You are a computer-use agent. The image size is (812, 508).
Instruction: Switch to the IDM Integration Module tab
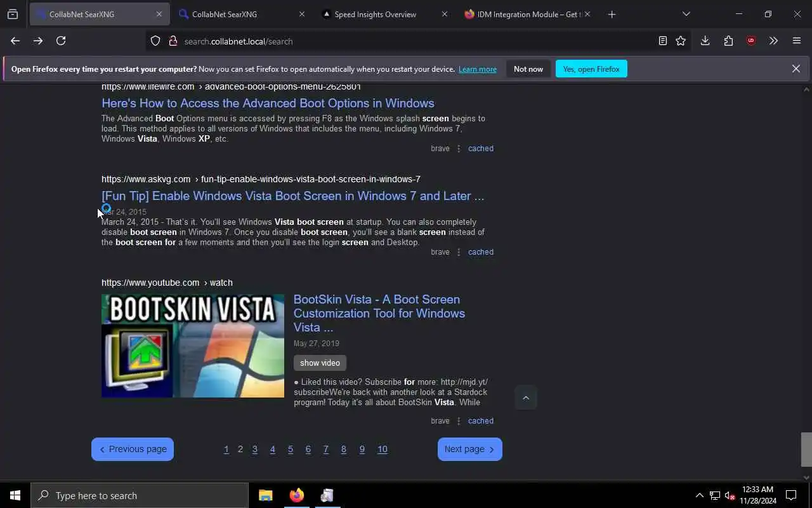527,14
